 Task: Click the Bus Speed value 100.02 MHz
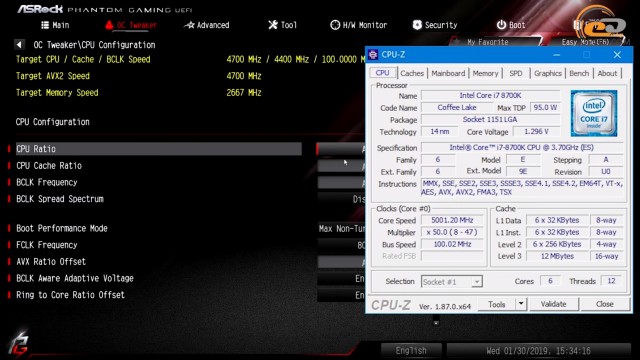(x=452, y=244)
